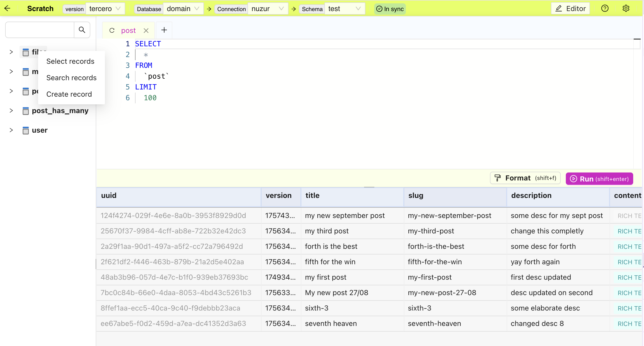The image size is (644, 346).
Task: Click the table search input field
Action: point(40,30)
